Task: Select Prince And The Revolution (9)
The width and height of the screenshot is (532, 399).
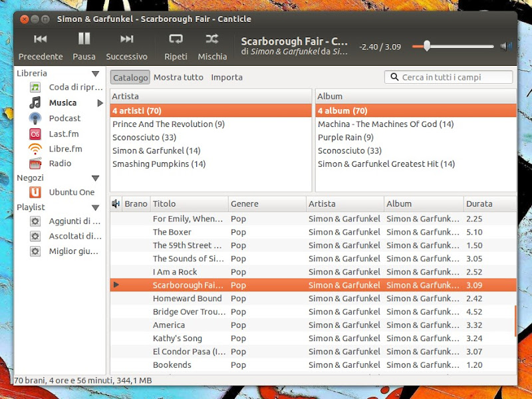Action: 211,124
